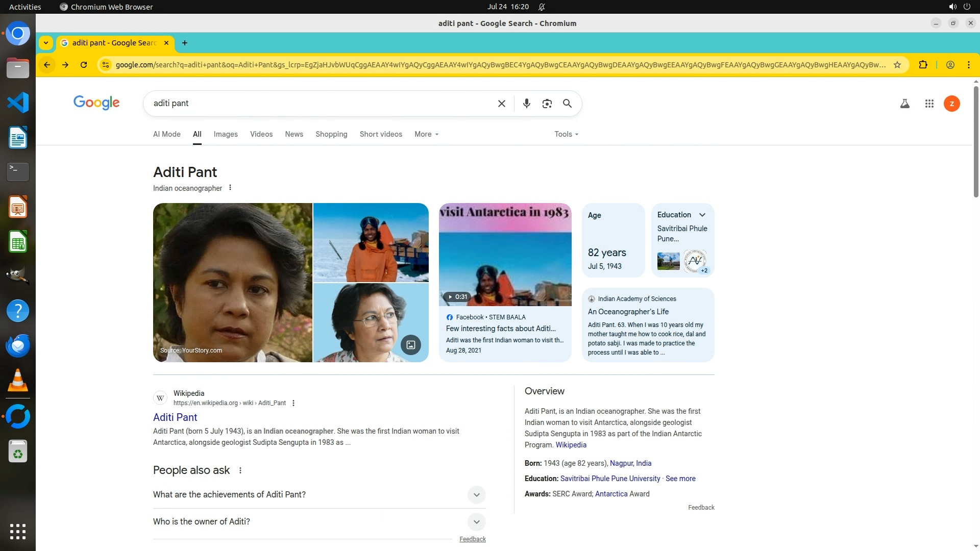The image size is (980, 551).
Task: Expand the Education card chevron
Action: 702,215
